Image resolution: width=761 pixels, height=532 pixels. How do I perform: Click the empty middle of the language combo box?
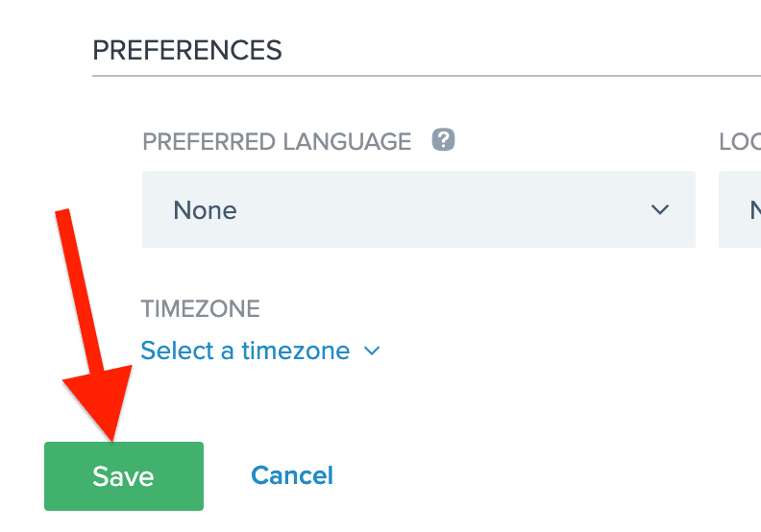[437, 209]
